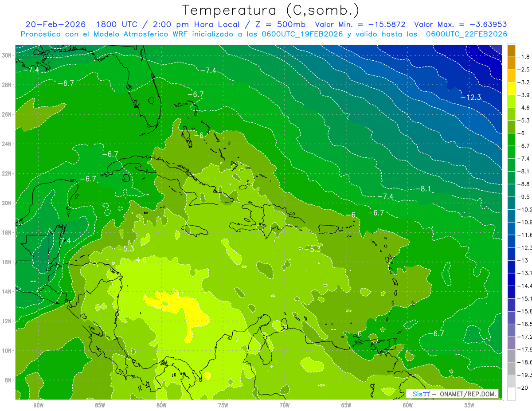Click the '85W' longitude axis label
Viewport: 532px width, 411px height.
click(x=100, y=405)
